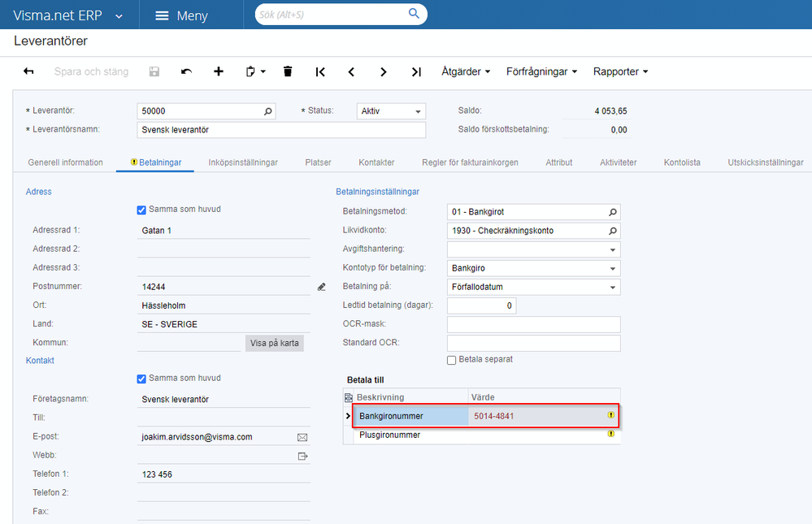Select the Betalningar tab
Image resolution: width=812 pixels, height=524 pixels.
(x=156, y=162)
